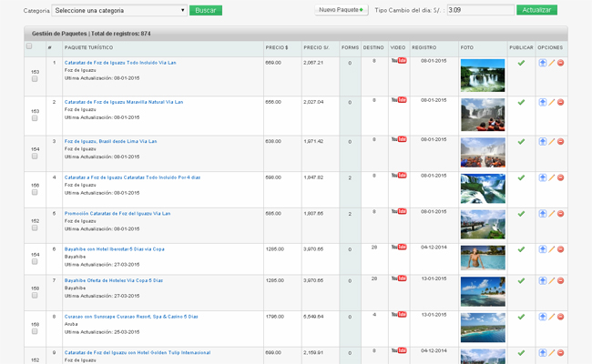Open YouTube video for Curasao con Sunscape package

pos(398,317)
